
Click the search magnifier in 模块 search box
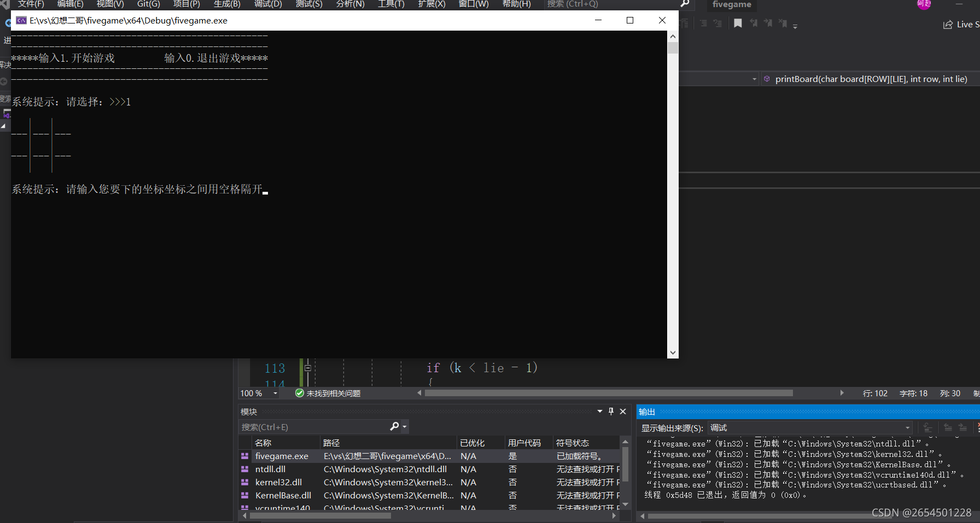coord(394,426)
